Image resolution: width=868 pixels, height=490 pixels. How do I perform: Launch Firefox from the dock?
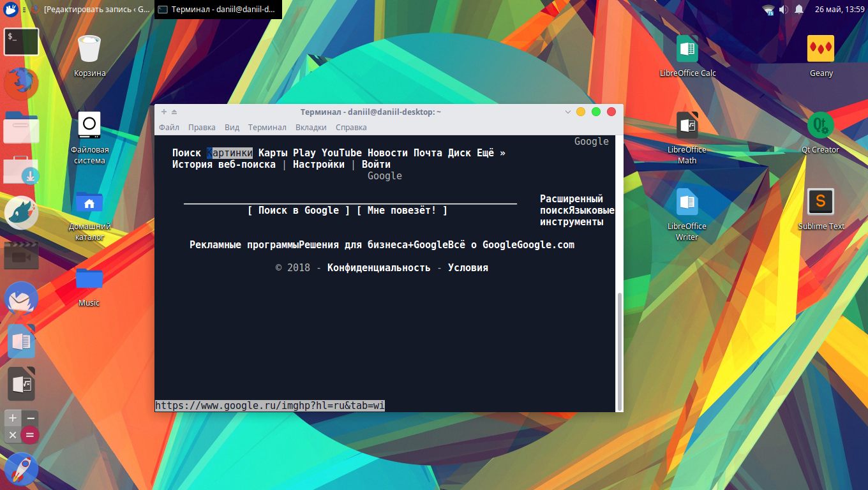pos(21,84)
